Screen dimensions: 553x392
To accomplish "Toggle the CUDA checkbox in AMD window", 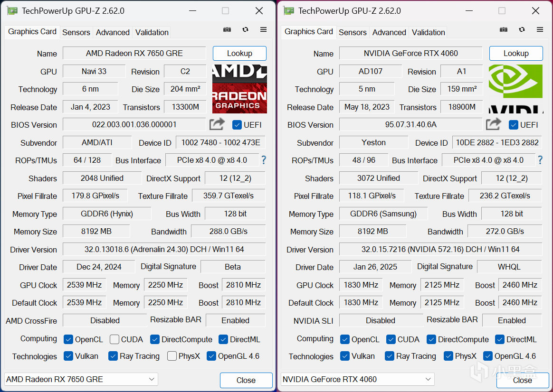I will click(114, 339).
